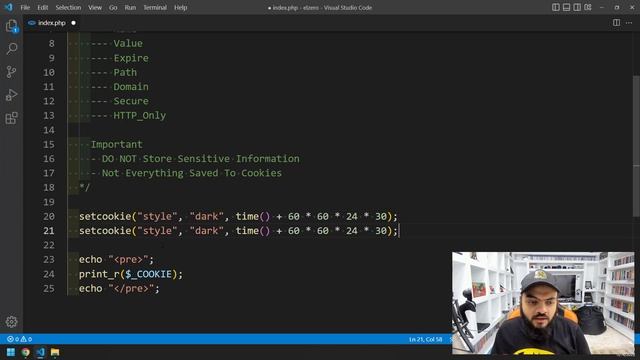Open the Run and Debug view
The height and width of the screenshot is (360, 640).
[x=11, y=95]
